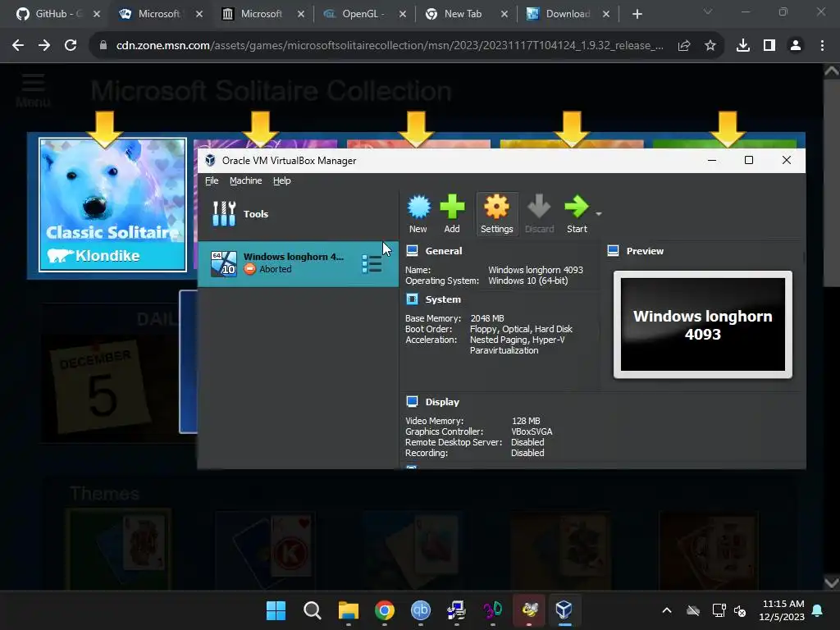Open the VM list item menu icon
Screen dimensions: 840x630
(372, 263)
